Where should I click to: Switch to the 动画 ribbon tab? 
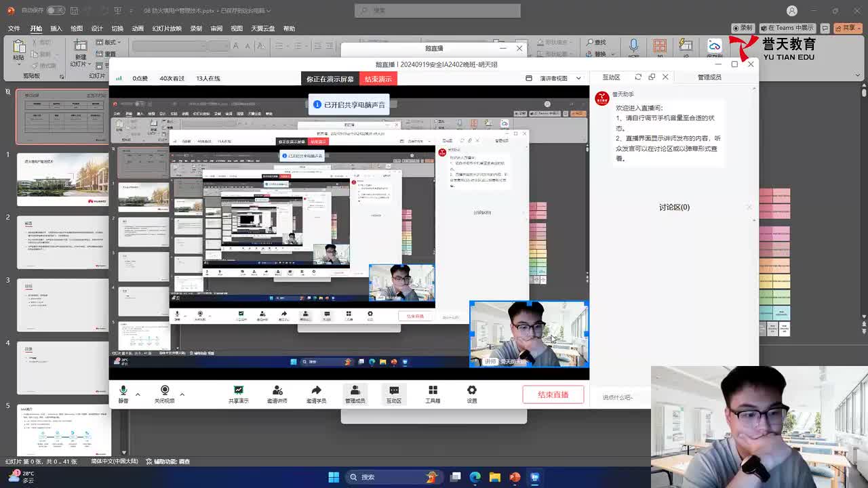138,28
